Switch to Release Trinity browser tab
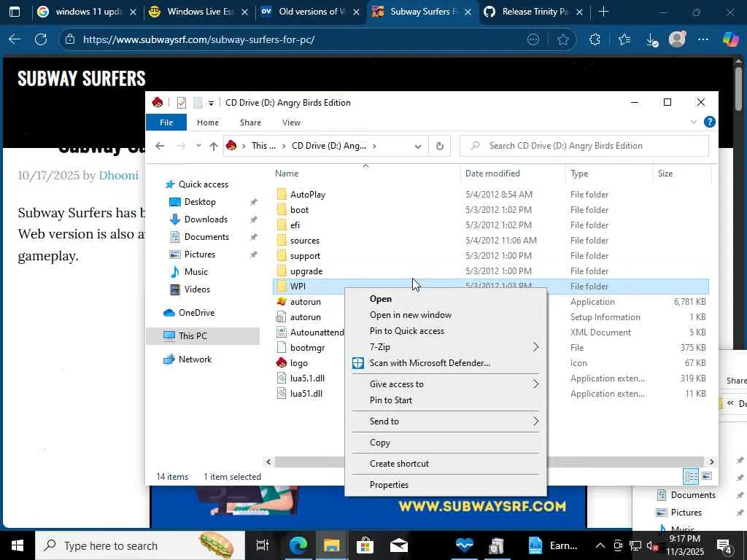The width and height of the screenshot is (747, 560). [x=534, y=12]
